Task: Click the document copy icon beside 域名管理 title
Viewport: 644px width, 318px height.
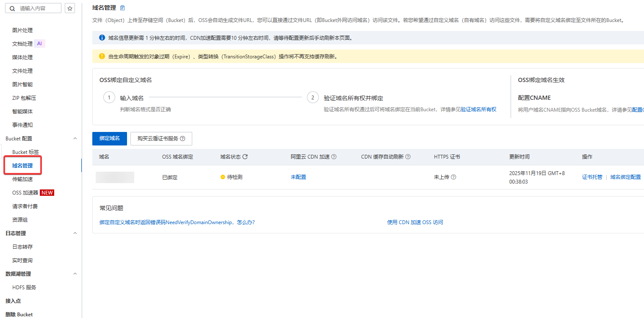Action: click(122, 8)
